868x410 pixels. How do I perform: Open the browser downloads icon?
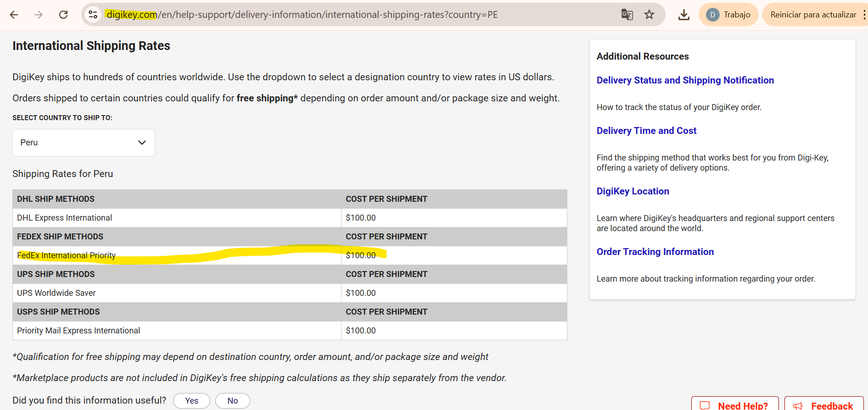[684, 15]
